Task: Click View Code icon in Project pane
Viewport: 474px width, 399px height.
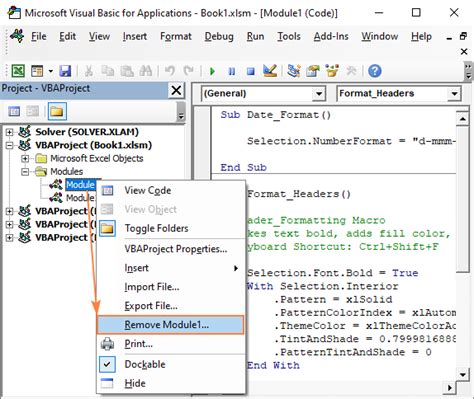Action: point(14,111)
